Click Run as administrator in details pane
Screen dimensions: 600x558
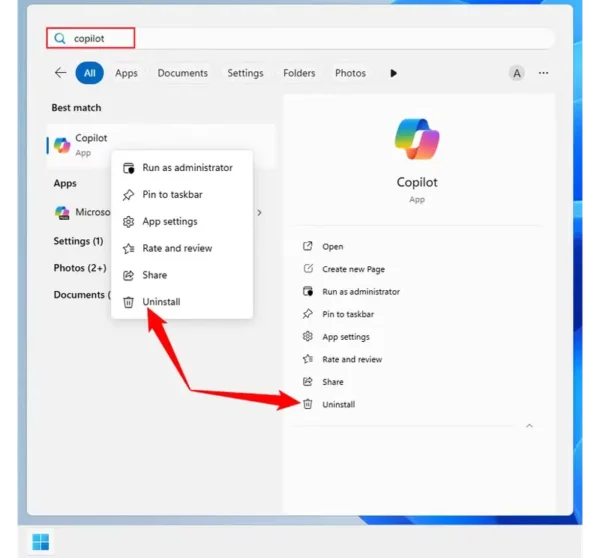pos(361,292)
